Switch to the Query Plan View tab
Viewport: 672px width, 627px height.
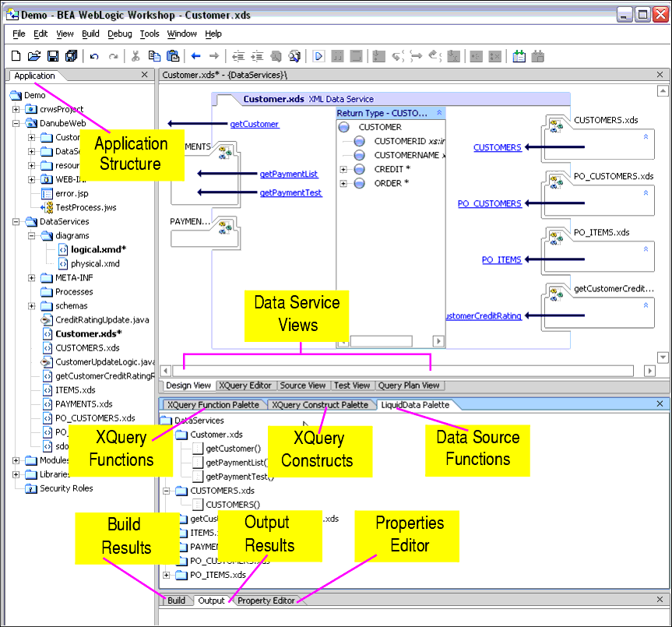(x=409, y=386)
